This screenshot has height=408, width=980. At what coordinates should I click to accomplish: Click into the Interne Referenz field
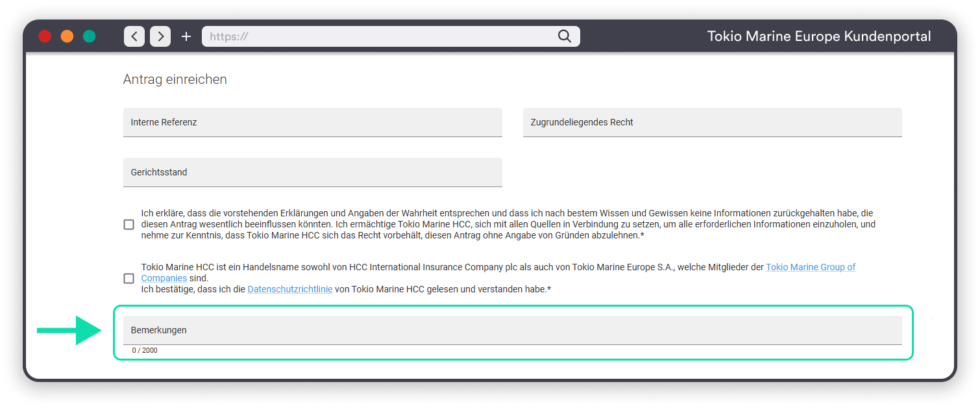(312, 122)
